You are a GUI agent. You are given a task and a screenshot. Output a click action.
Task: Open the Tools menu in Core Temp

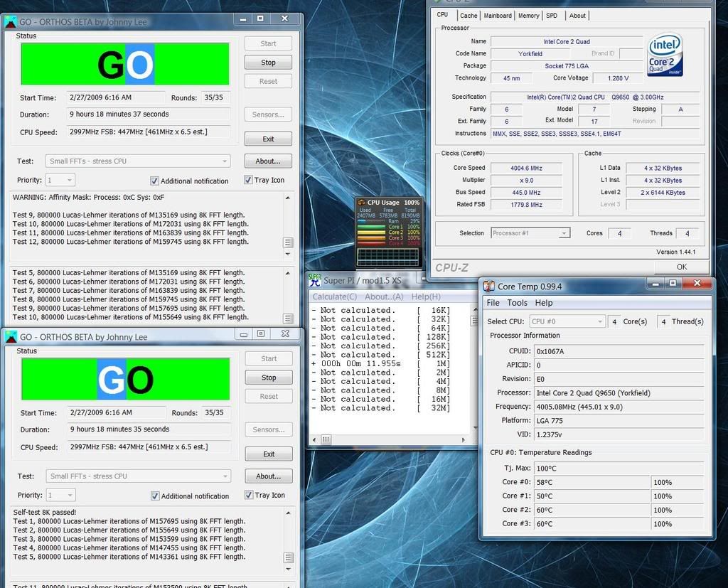pos(518,303)
